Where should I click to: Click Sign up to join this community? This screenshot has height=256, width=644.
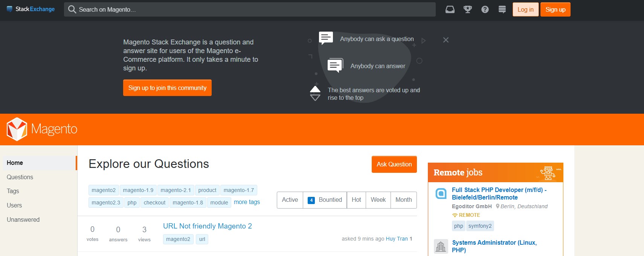(x=167, y=88)
